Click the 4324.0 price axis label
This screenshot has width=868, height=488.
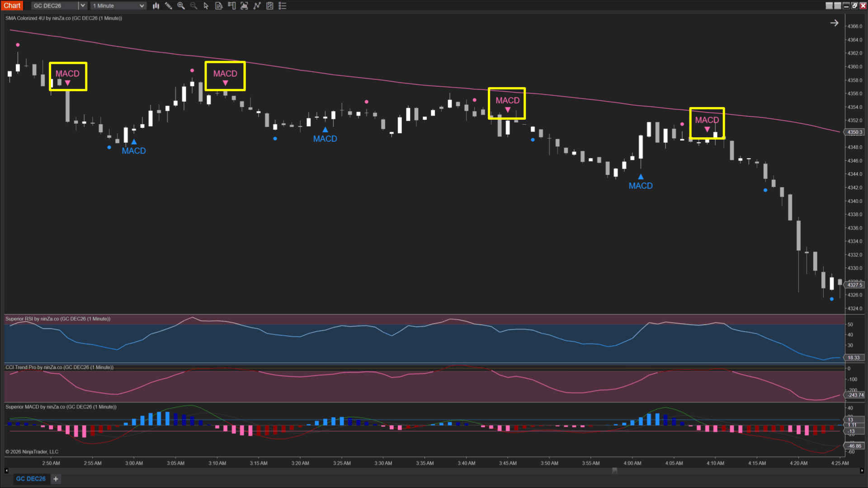point(855,309)
